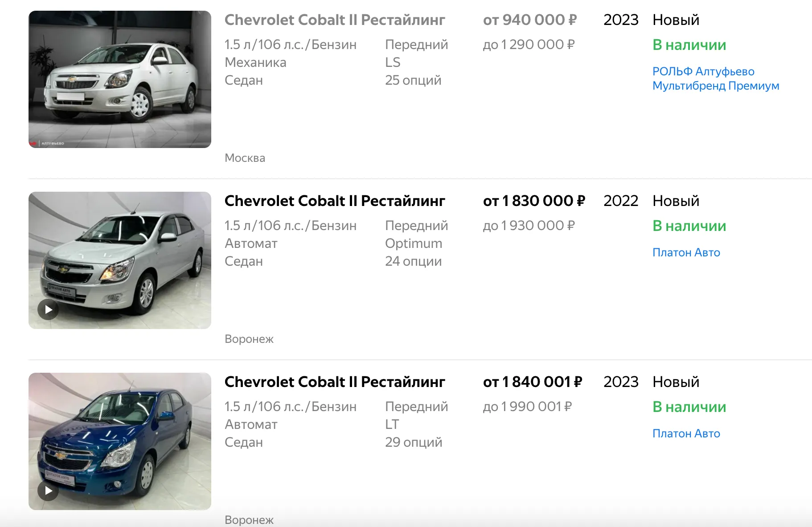This screenshot has width=812, height=527.
Task: Click the price от 940 000 ₽
Action: tap(529, 20)
